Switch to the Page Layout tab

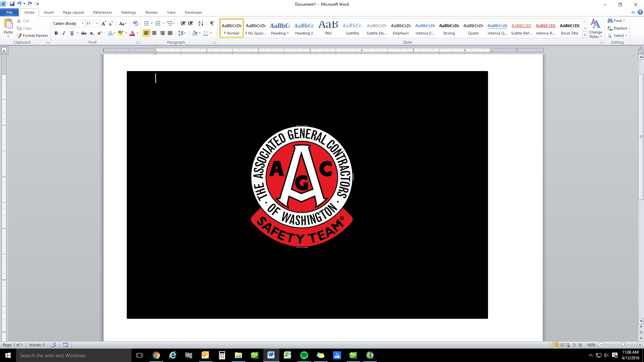pyautogui.click(x=73, y=12)
